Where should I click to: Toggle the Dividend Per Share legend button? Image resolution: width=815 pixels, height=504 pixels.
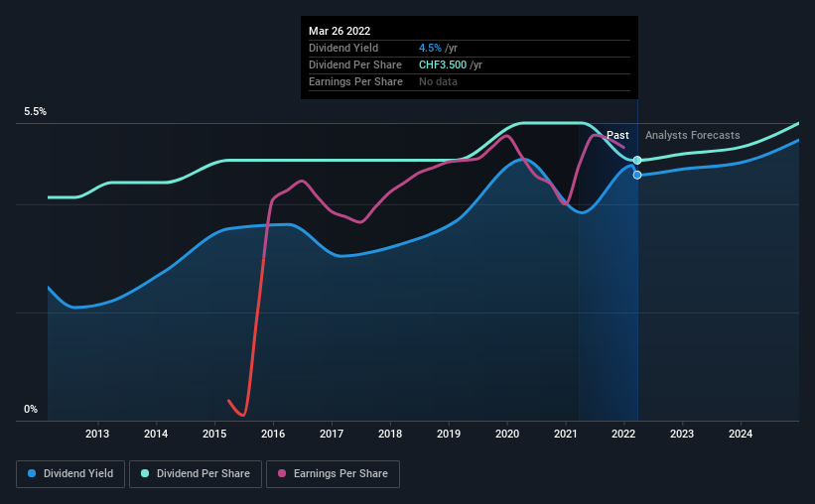point(196,474)
